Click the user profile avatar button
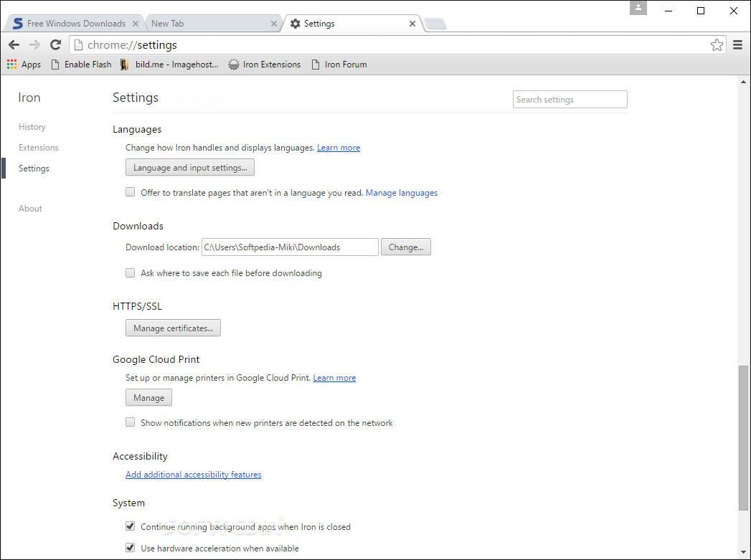751x560 pixels. pyautogui.click(x=638, y=8)
